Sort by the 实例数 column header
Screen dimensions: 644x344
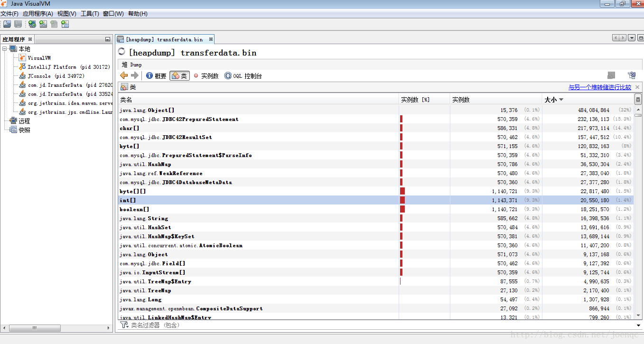(495, 100)
